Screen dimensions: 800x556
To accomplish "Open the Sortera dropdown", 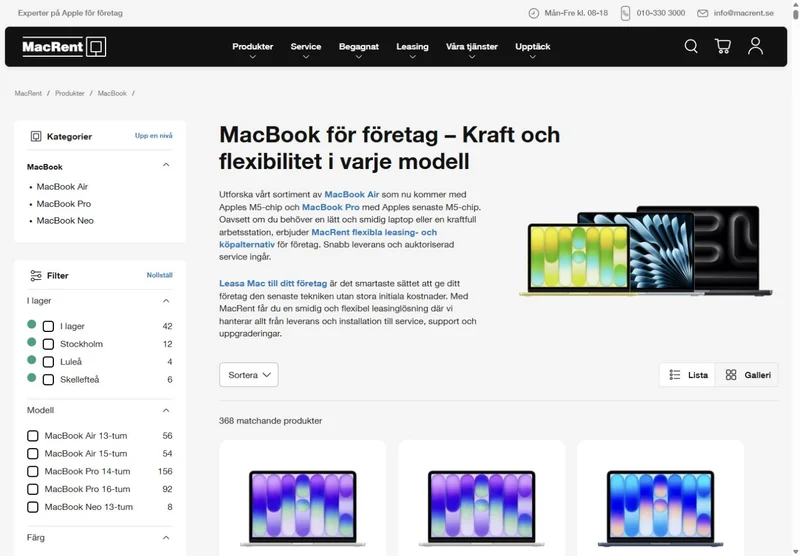I will (x=248, y=375).
